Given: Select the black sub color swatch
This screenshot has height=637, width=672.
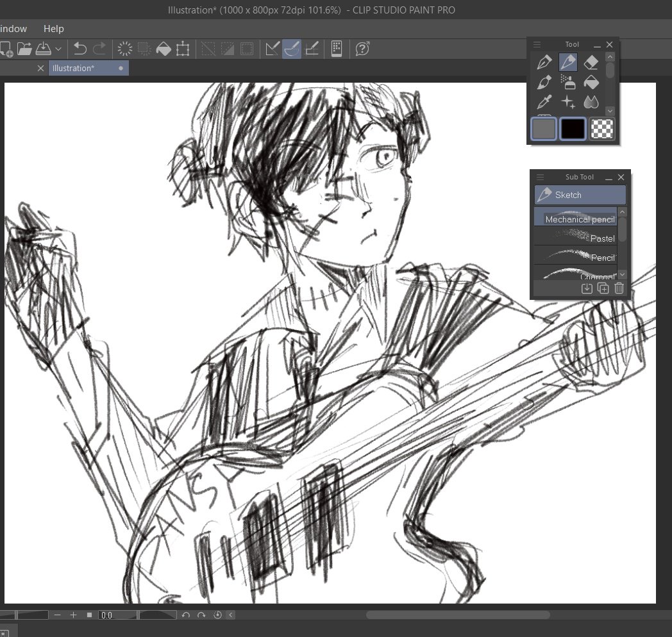Looking at the screenshot, I should [573, 129].
